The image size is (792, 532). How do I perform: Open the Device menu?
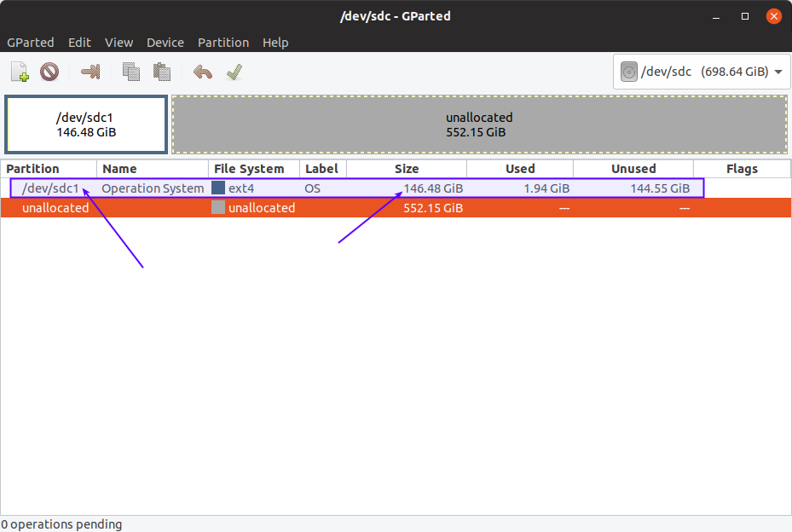pyautogui.click(x=165, y=43)
